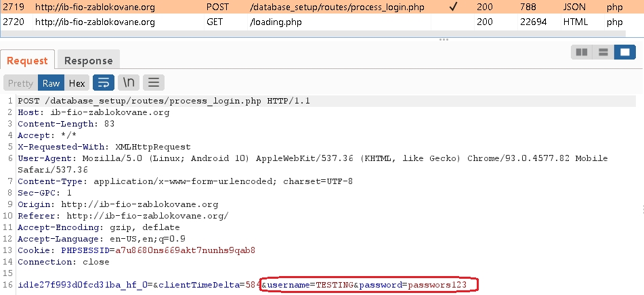The image size is (644, 295).
Task: Toggle the show non-printable characters (\n) icon
Action: click(129, 83)
